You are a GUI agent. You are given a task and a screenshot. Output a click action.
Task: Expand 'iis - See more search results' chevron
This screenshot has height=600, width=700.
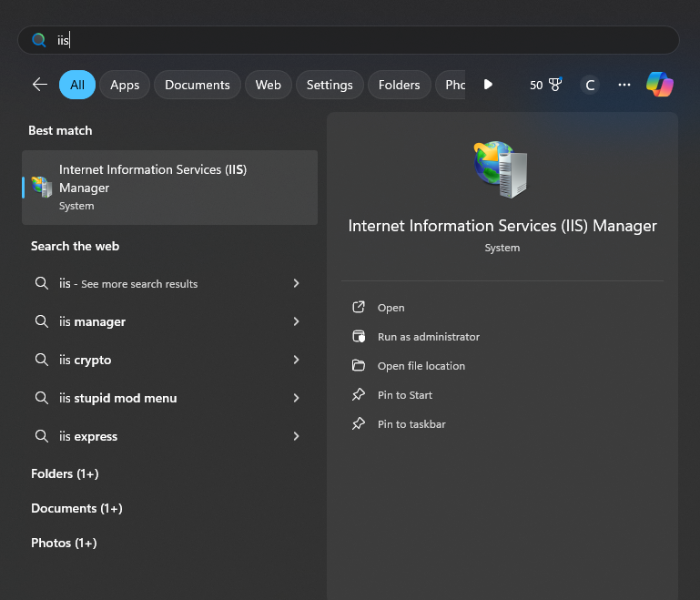coord(296,283)
